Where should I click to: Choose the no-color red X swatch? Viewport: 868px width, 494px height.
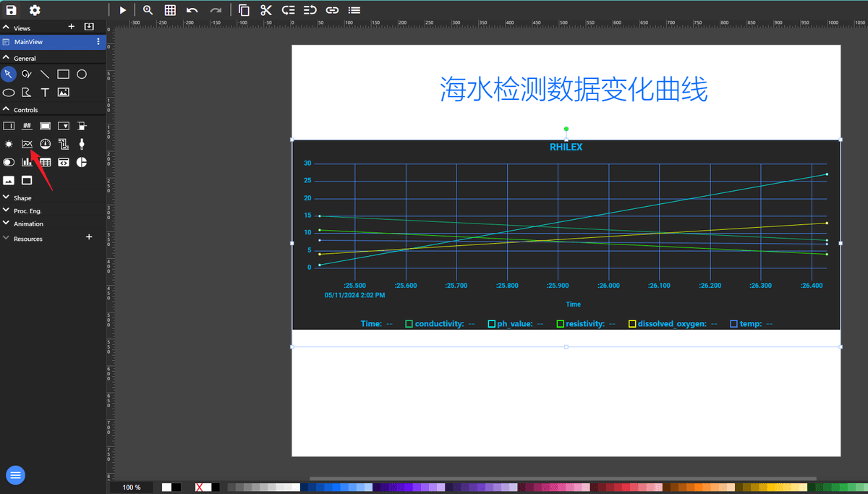pyautogui.click(x=200, y=487)
